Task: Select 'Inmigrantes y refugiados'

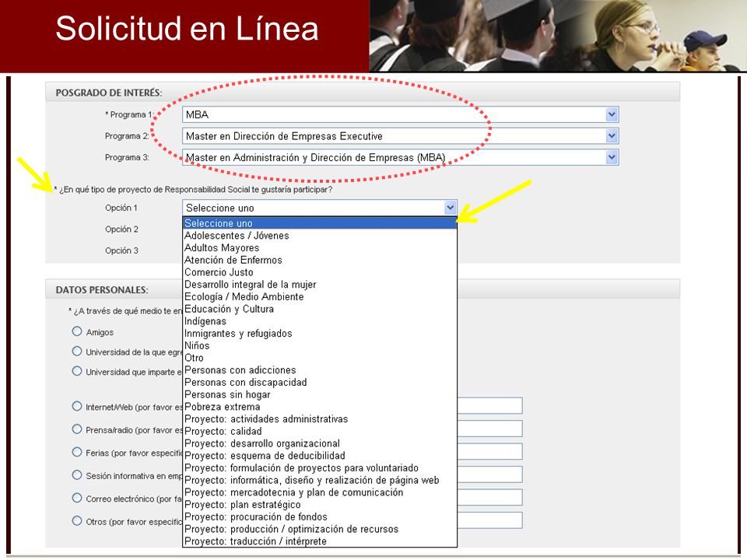Action: 320,334
